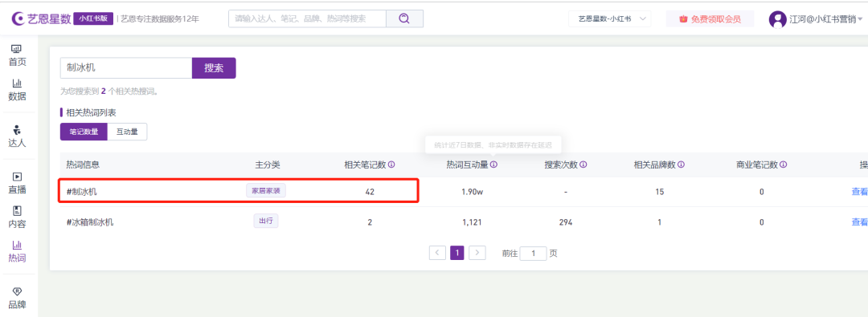Click the purple 搜索 button

pos(214,68)
